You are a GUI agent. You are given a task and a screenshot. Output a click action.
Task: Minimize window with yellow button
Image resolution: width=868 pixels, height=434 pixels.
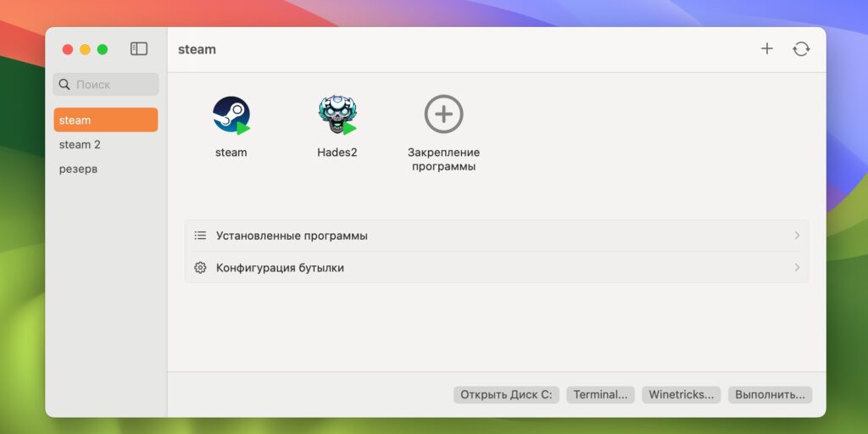click(85, 49)
